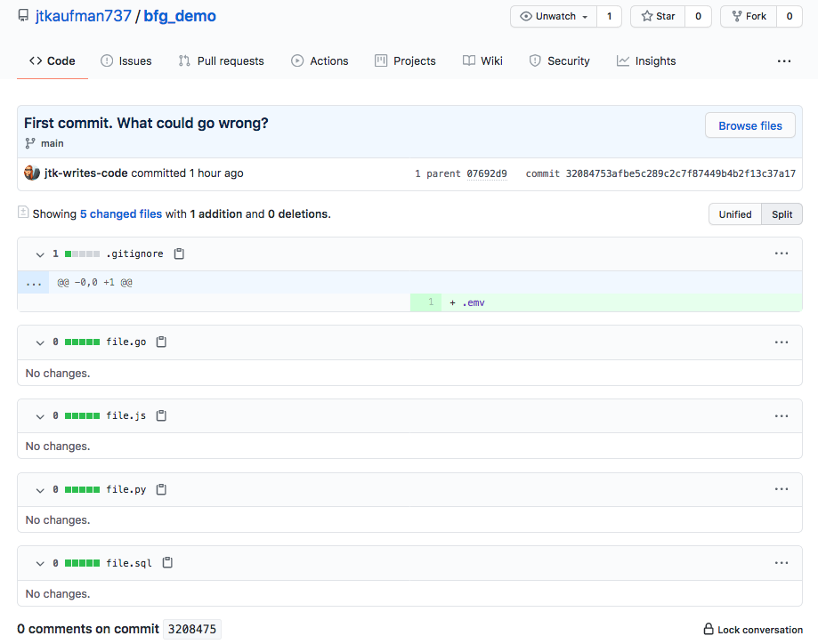Open Browse files

(749, 125)
